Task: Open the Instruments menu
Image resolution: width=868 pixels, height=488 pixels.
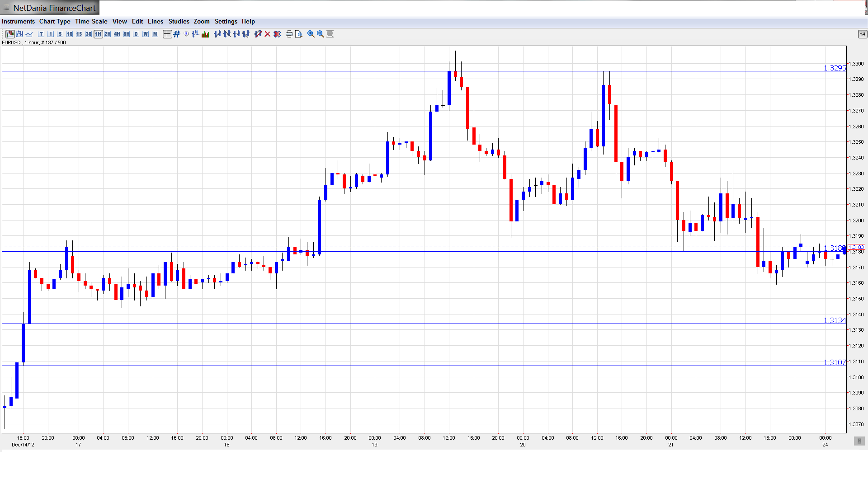Action: [x=18, y=21]
